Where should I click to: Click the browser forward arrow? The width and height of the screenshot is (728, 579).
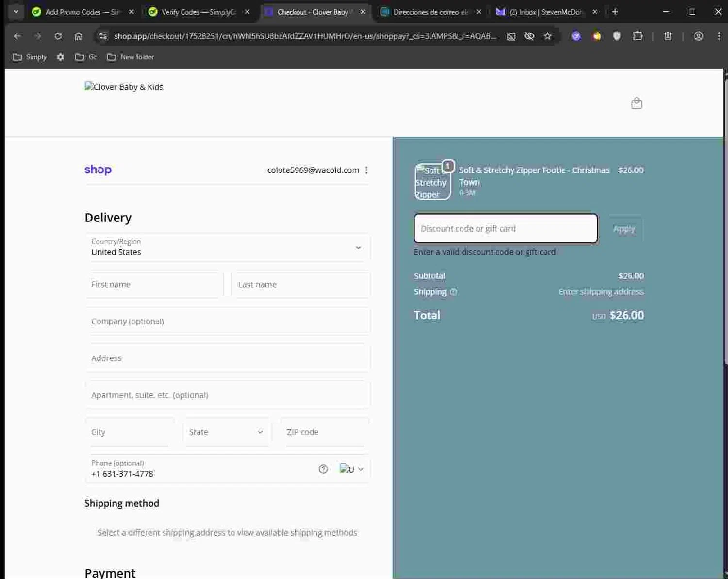coord(38,36)
